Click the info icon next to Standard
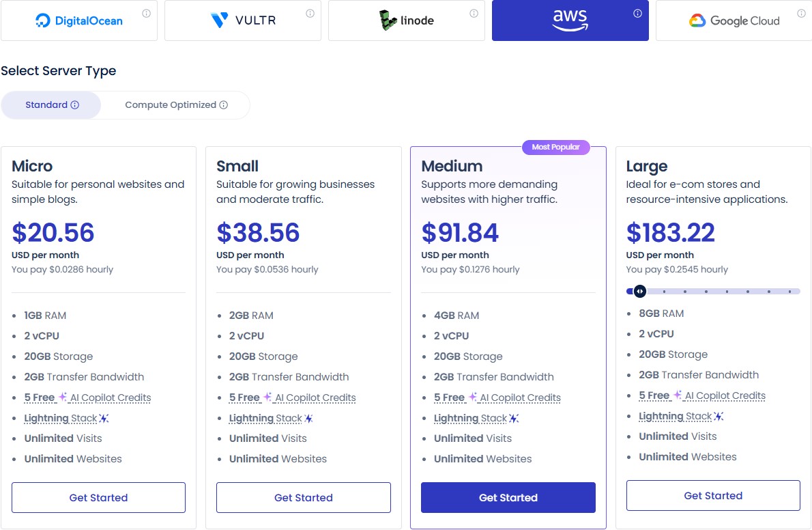 75,104
